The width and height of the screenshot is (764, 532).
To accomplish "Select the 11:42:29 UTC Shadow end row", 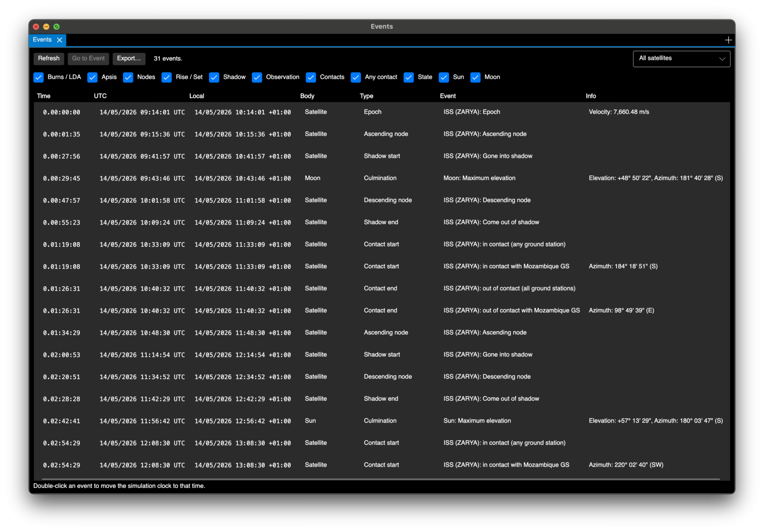I will pos(382,399).
